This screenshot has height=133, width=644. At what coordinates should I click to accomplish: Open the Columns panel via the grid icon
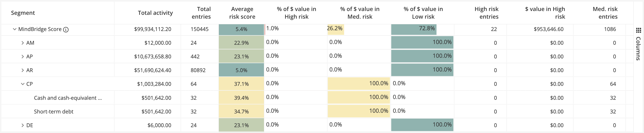pos(638,31)
